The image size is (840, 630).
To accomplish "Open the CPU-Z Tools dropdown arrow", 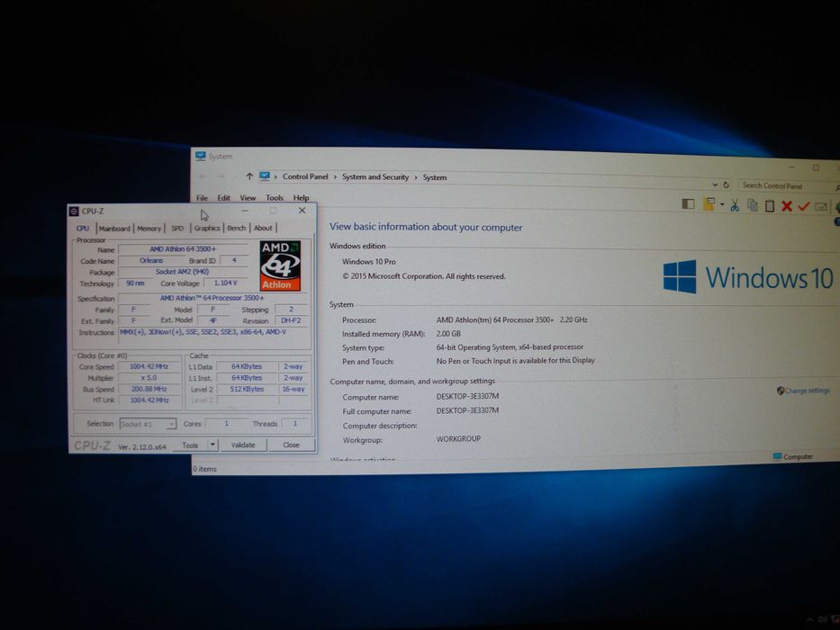I will [212, 445].
